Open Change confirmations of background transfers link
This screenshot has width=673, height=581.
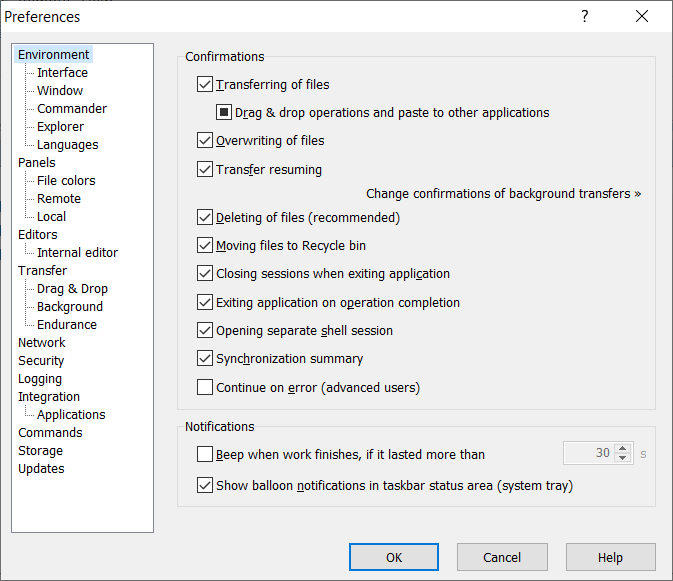tap(503, 194)
